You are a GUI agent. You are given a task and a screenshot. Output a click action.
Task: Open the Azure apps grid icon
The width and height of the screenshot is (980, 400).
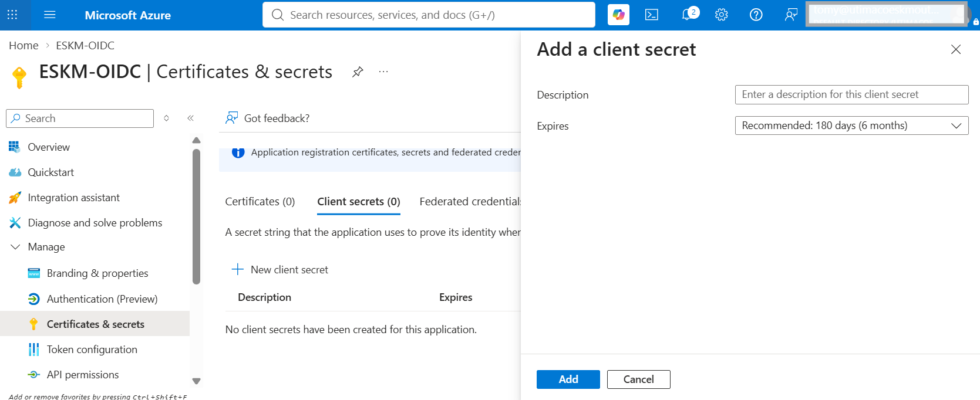(12, 15)
